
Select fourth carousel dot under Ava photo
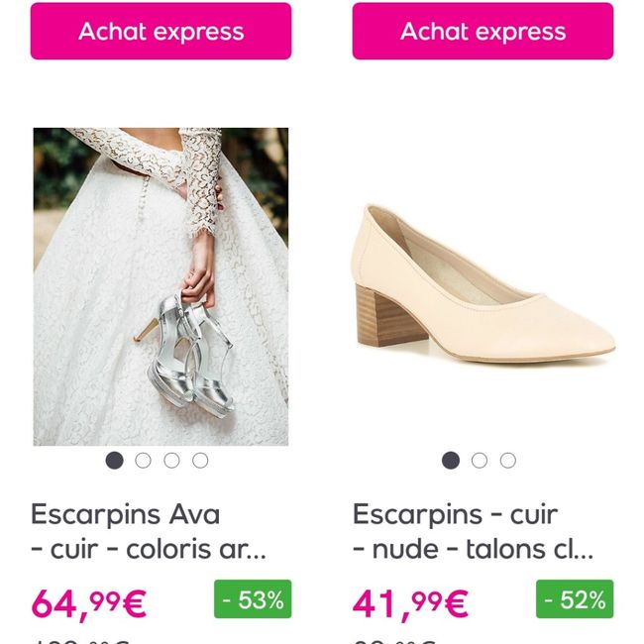tap(200, 460)
